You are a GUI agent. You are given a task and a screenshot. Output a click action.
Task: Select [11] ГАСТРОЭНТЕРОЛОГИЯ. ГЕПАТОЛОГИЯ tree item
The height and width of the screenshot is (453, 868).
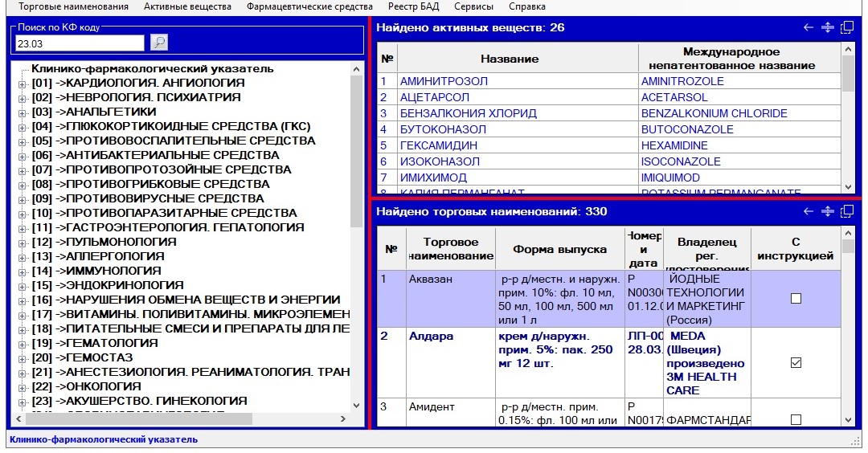[168, 227]
